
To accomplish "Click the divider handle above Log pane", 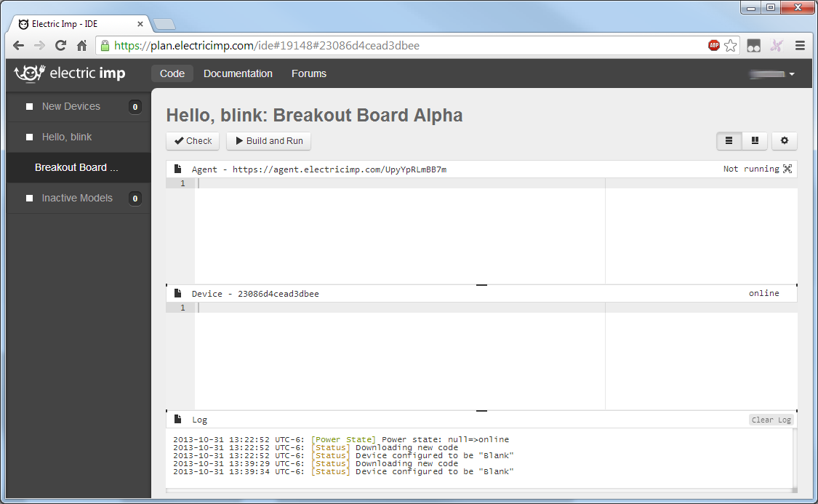I will (x=481, y=411).
